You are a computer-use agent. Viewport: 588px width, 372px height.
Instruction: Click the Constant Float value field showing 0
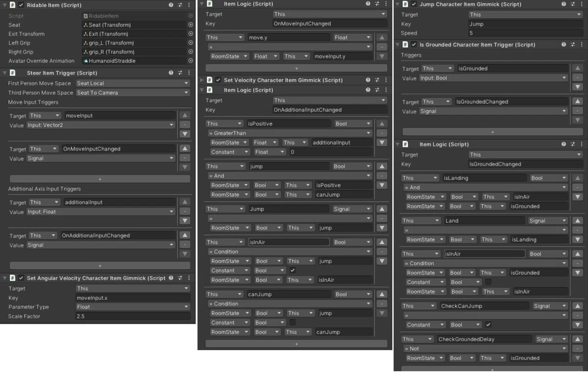(330, 152)
